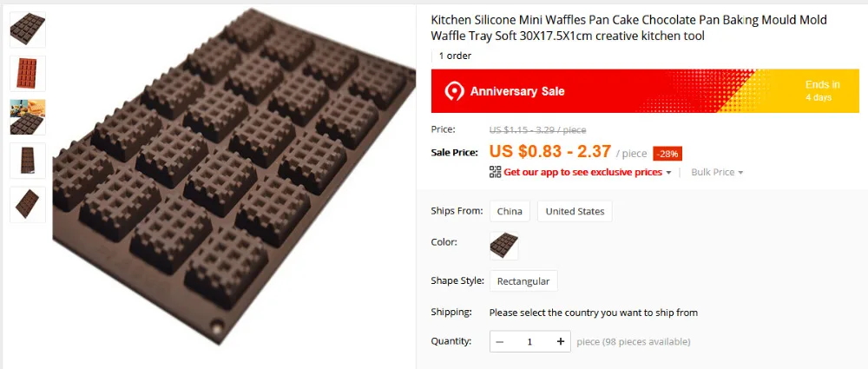
Task: Select the orange-red mold thumbnail
Action: coord(28,73)
